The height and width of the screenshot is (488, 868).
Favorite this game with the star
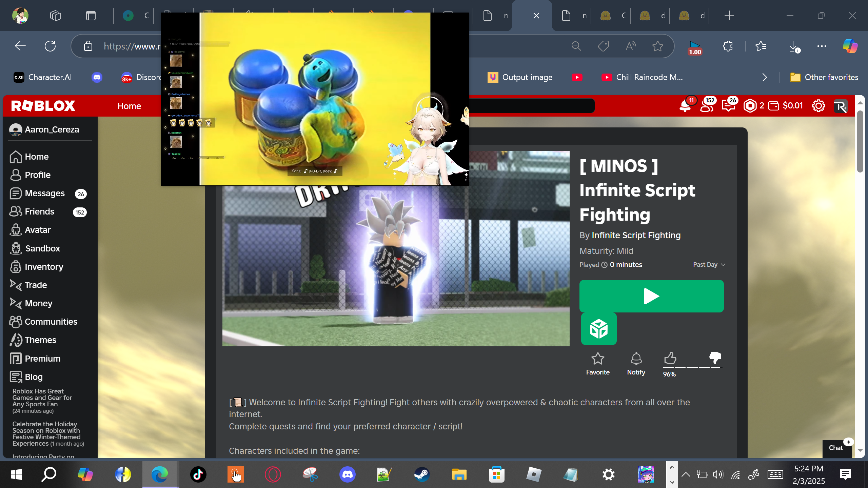click(x=598, y=364)
